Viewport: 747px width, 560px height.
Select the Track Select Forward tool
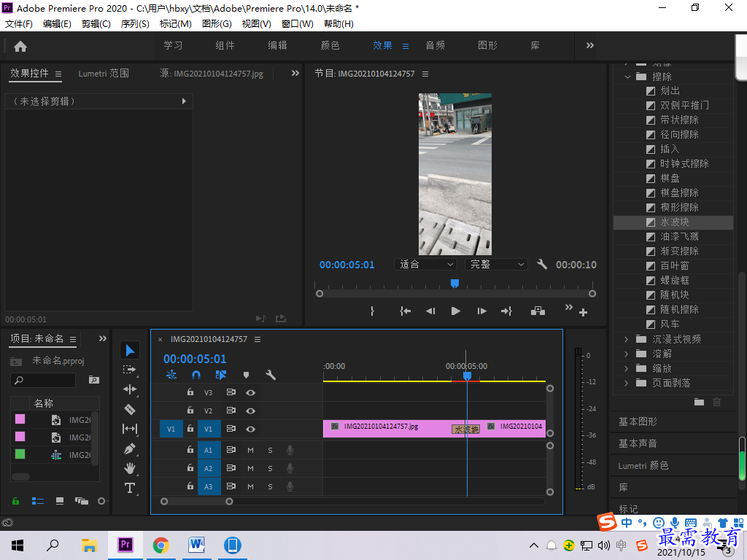[x=130, y=370]
